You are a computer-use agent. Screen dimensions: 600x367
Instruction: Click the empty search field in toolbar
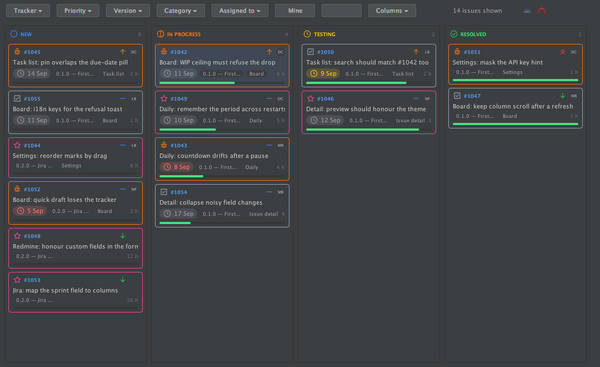click(341, 11)
